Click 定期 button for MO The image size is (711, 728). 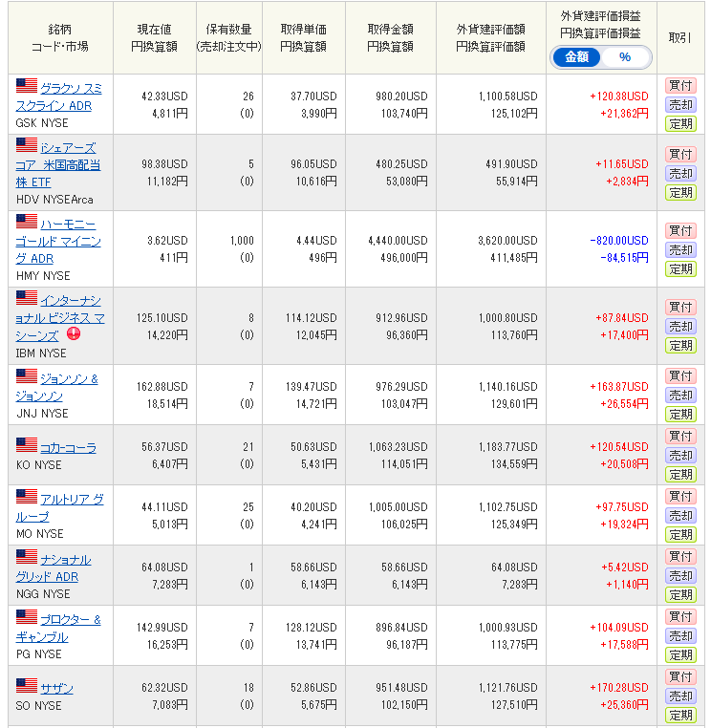pyautogui.click(x=680, y=535)
